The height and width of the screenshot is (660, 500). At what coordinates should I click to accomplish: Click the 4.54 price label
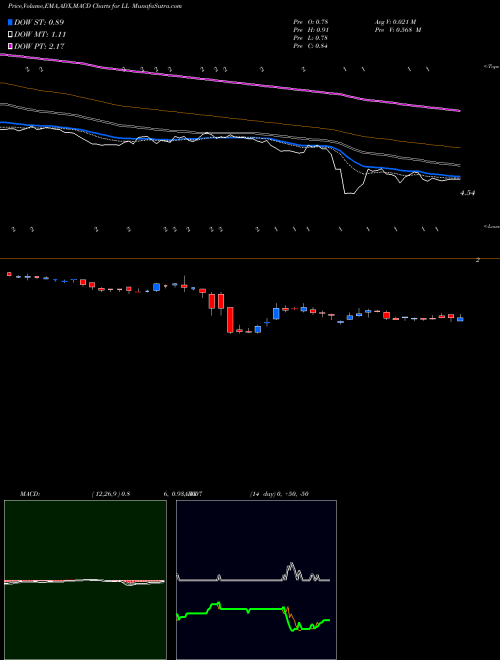[468, 193]
